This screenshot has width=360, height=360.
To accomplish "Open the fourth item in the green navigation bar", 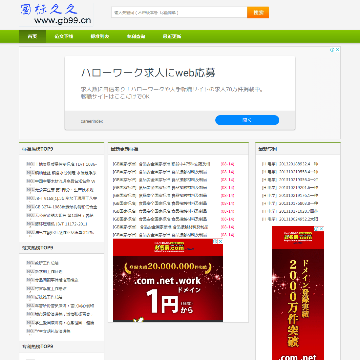I will click(x=136, y=37).
